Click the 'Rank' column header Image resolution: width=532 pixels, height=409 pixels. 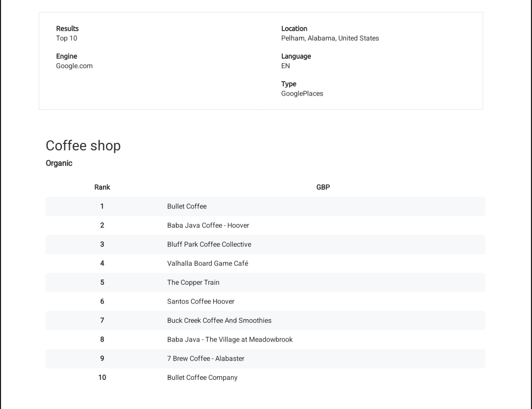[x=102, y=187]
